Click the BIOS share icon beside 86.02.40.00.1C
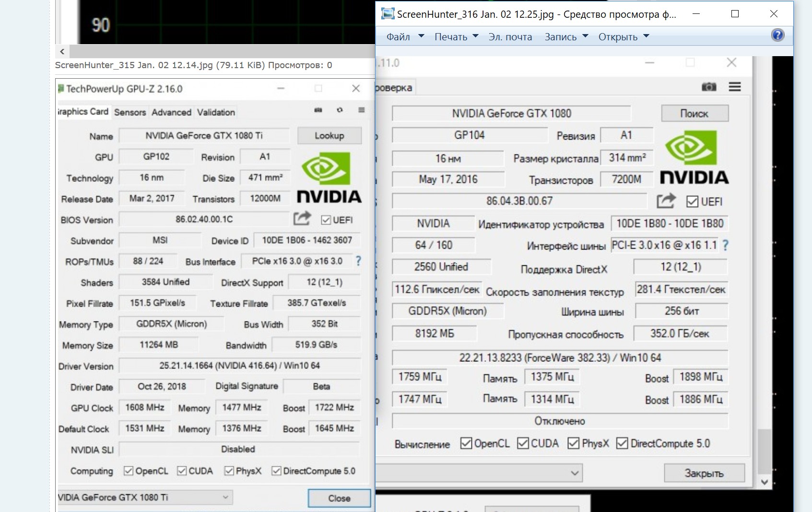Viewport: 812px width, 512px height. coord(302,219)
